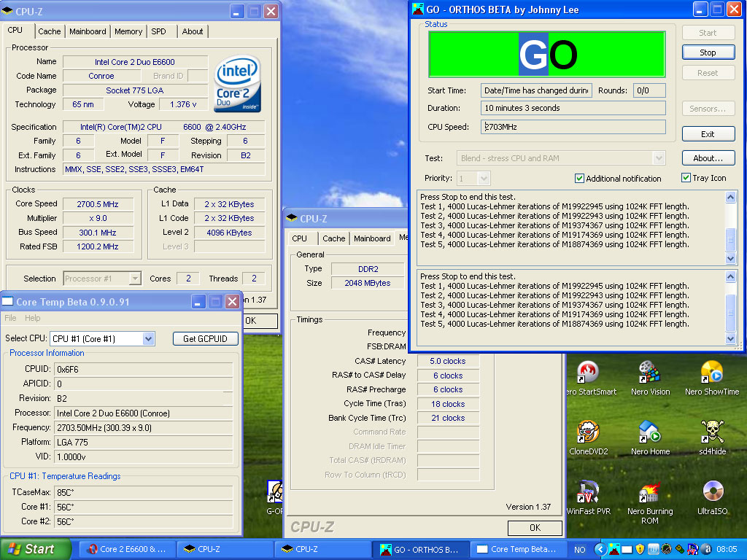Switch to the Memory tab in main CPU-Z
This screenshot has height=560, width=747.
click(128, 31)
